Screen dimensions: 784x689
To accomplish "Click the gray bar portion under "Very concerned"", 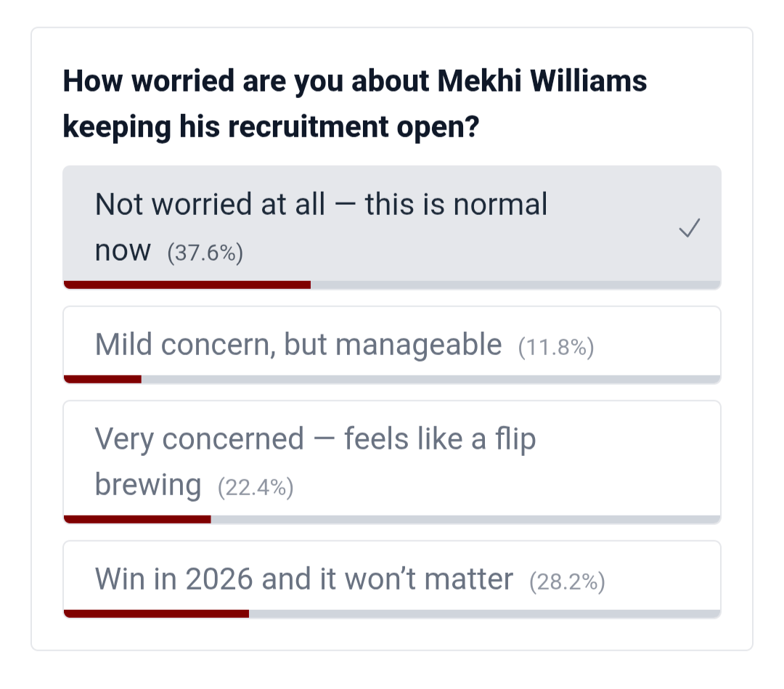I will point(465,519).
